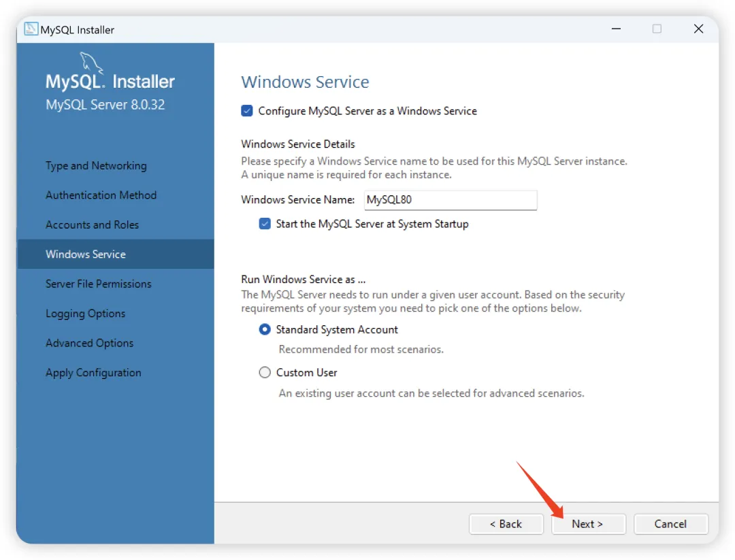Viewport: 735px width, 560px height.
Task: Open Accounts and Roles step
Action: pyautogui.click(x=93, y=225)
